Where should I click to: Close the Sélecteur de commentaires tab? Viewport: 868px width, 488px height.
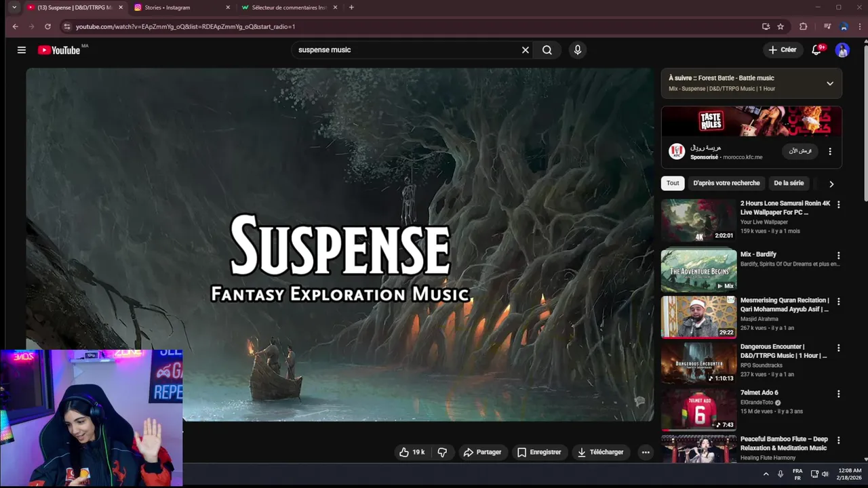[335, 7]
